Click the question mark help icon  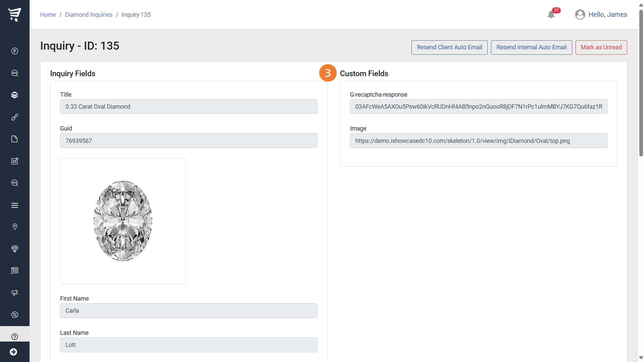pos(14,337)
